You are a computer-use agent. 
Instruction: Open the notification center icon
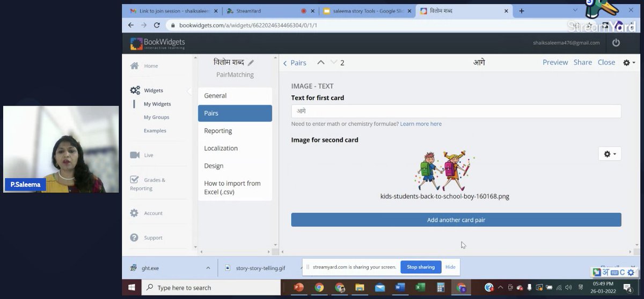click(x=627, y=288)
